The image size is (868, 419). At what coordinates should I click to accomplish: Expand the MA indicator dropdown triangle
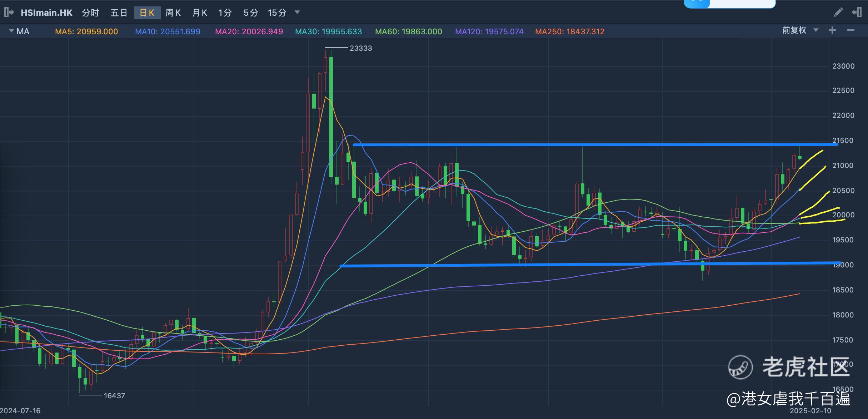click(11, 31)
